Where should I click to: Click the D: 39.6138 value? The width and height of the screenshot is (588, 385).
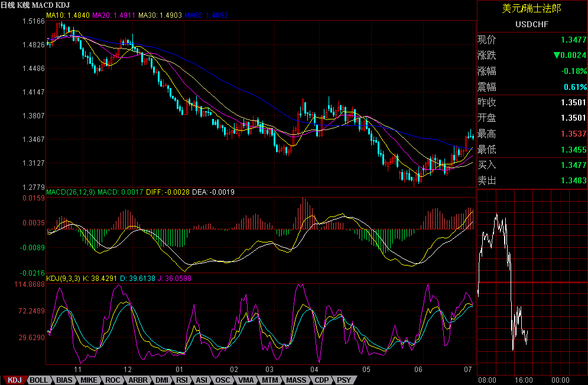click(x=138, y=279)
